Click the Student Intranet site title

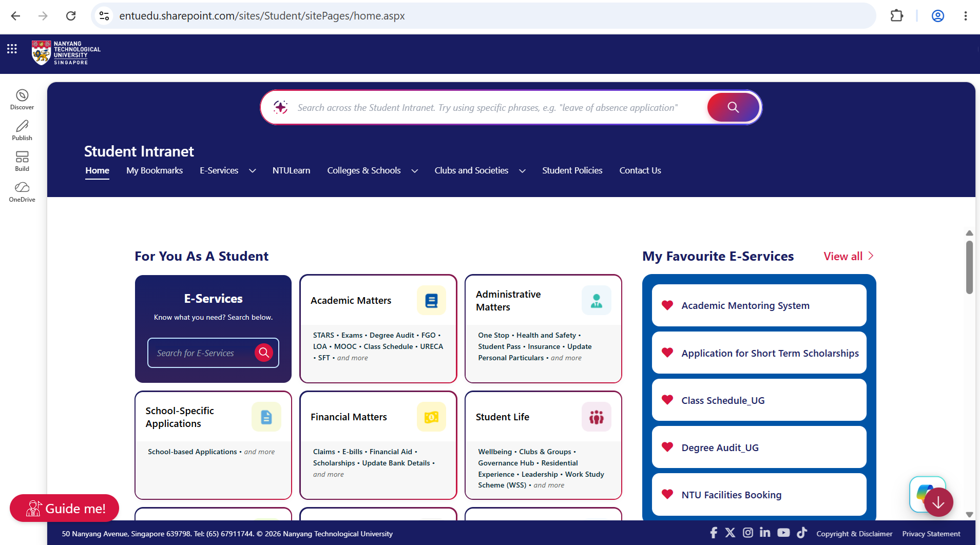click(139, 151)
